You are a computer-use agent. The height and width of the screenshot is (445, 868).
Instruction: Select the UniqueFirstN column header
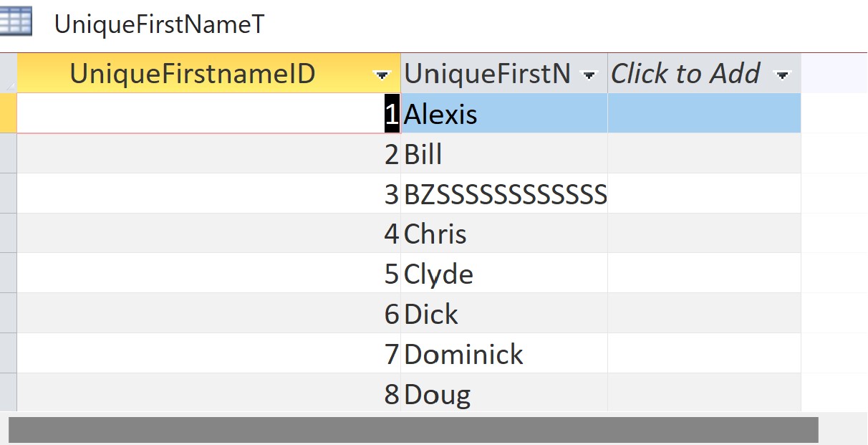coord(488,73)
